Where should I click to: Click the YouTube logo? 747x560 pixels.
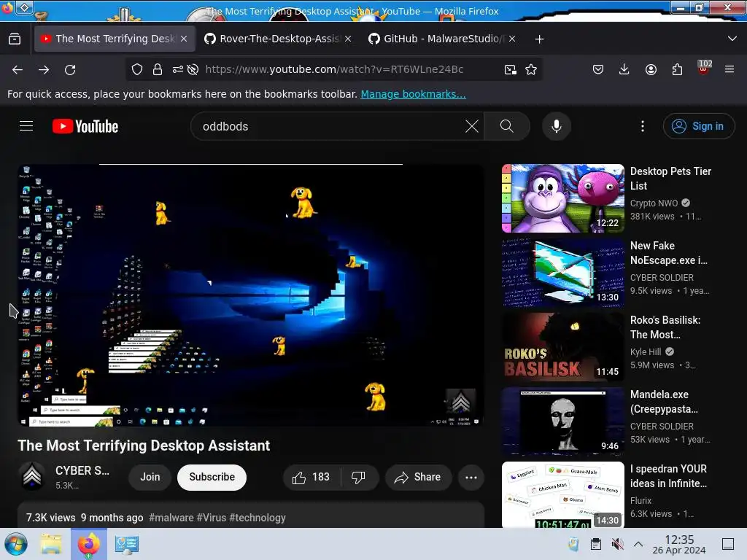tap(85, 126)
